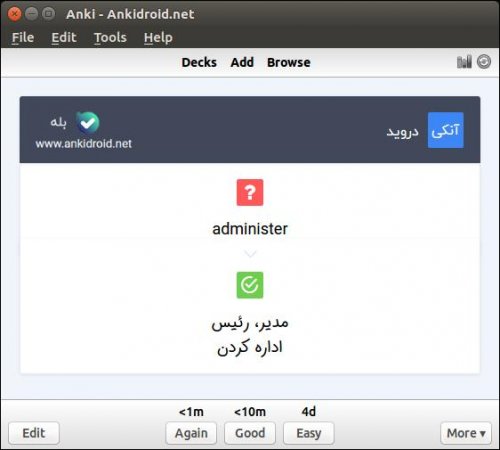
Task: Open the Edit menu in menu bar
Action: (64, 37)
